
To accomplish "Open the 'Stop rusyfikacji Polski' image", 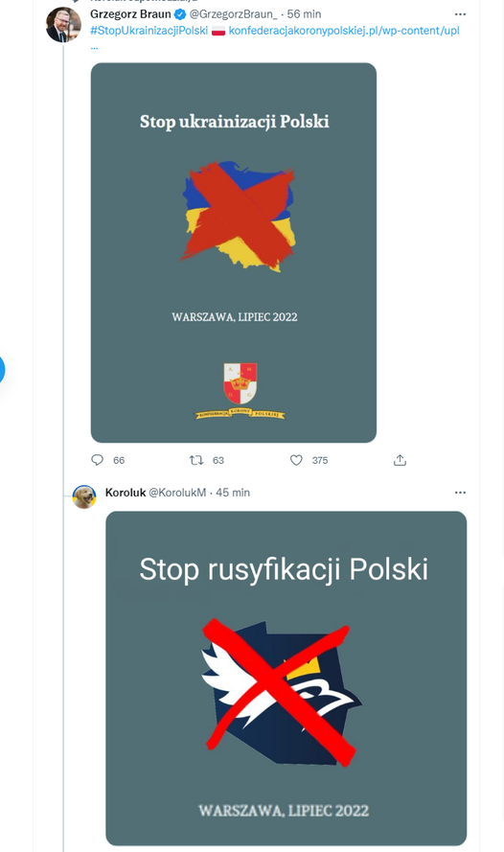I will click(286, 679).
